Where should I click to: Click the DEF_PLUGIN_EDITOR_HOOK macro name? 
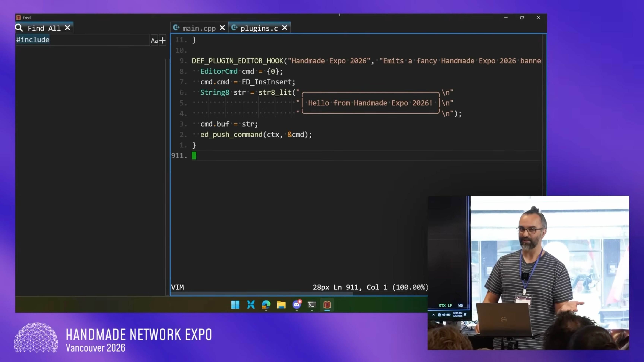pos(238,61)
